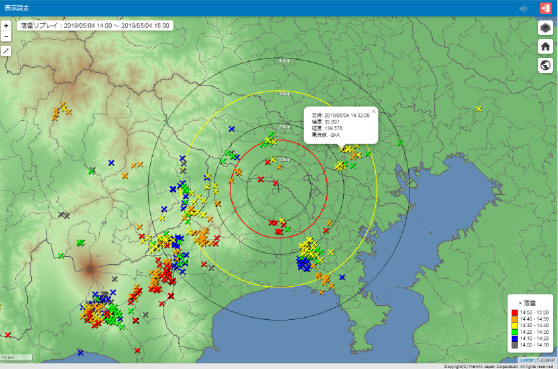Click the gray 14:00-14:10 legend swatch
Image resolution: width=558 pixels, height=369 pixels.
click(x=515, y=345)
